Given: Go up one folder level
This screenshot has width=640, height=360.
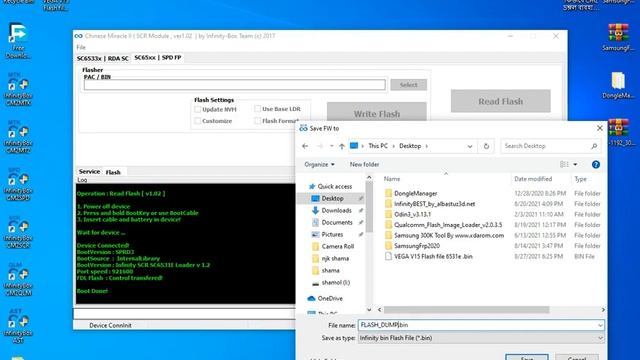Looking at the screenshot, I should click(x=342, y=146).
